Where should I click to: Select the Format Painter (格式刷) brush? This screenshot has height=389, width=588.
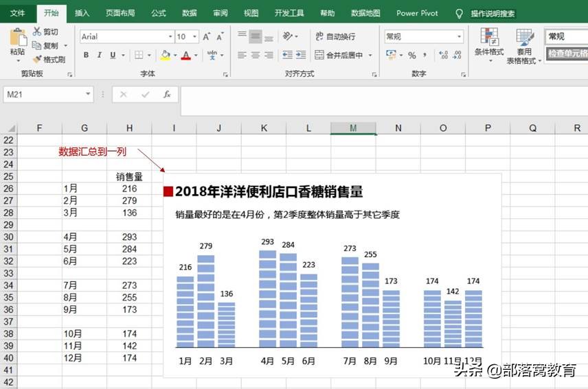(37, 59)
